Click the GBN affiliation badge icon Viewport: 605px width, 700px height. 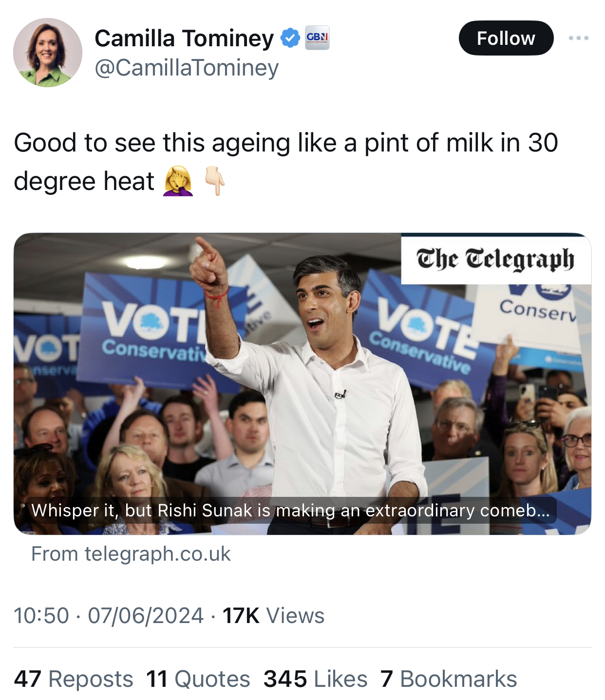point(317,38)
